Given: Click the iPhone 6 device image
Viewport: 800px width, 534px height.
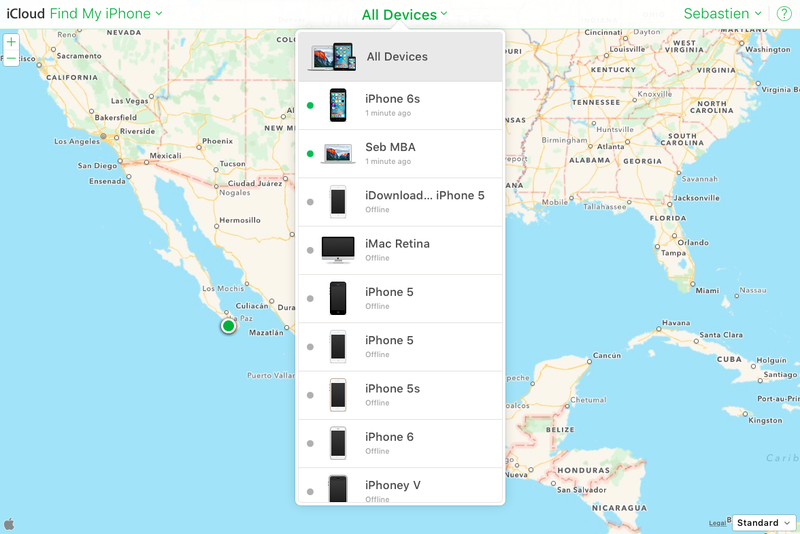Looking at the screenshot, I should 338,443.
